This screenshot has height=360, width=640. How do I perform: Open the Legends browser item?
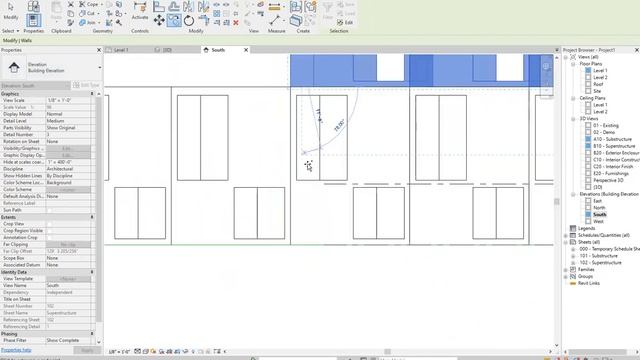tap(586, 229)
